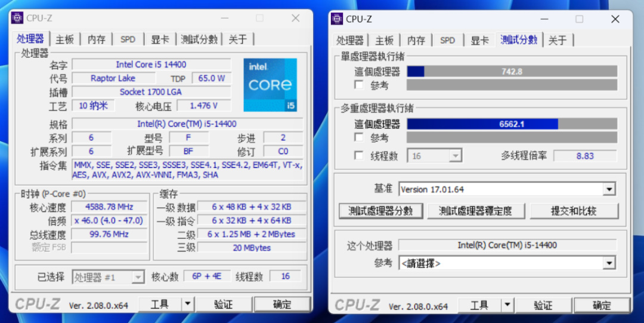Click 确定 button in right CPU-Z window
This screenshot has width=644, height=323.
pyautogui.click(x=602, y=305)
